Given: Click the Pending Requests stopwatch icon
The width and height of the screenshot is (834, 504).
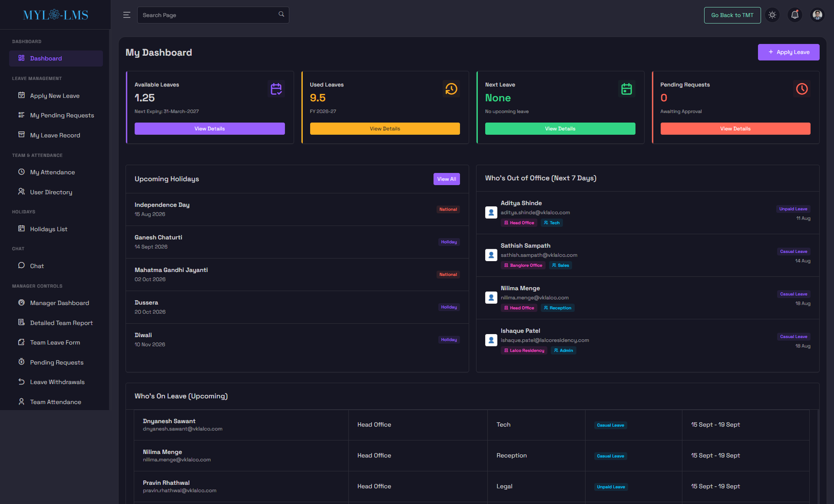Looking at the screenshot, I should [21, 362].
